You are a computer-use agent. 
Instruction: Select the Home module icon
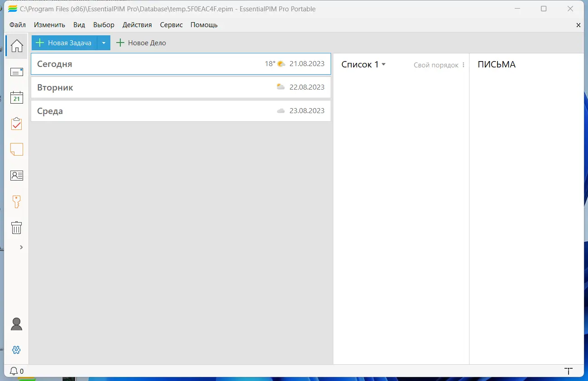tap(16, 45)
